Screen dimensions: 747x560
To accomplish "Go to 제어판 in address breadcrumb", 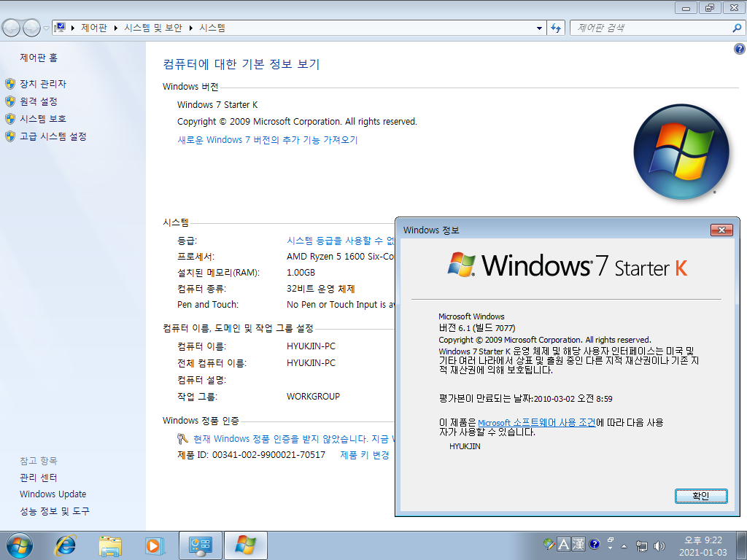I will (94, 28).
